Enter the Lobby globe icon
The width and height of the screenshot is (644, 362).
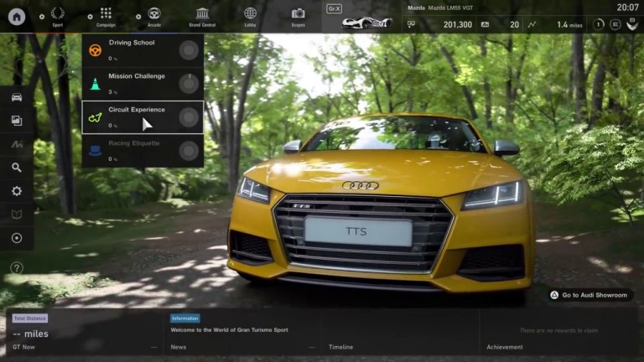(250, 16)
